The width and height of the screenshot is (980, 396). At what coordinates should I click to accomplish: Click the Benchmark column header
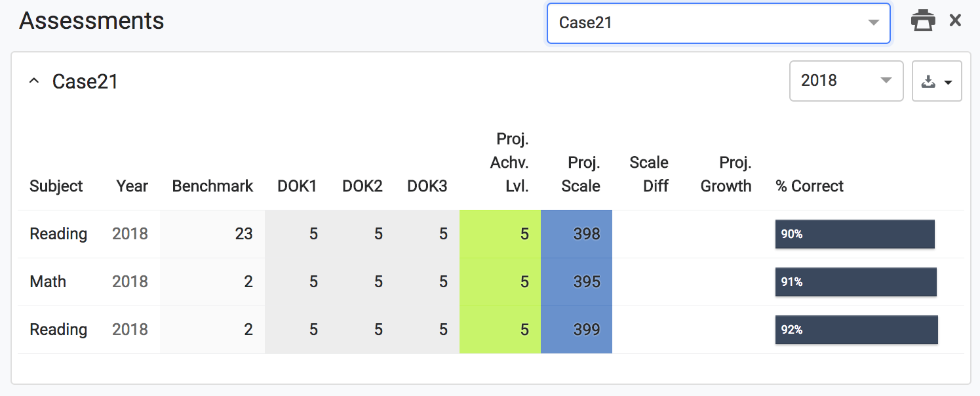click(212, 186)
